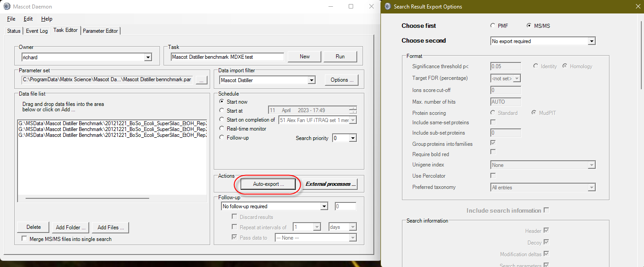
Task: Toggle Merge MS/MS files into single search
Action: 24,239
